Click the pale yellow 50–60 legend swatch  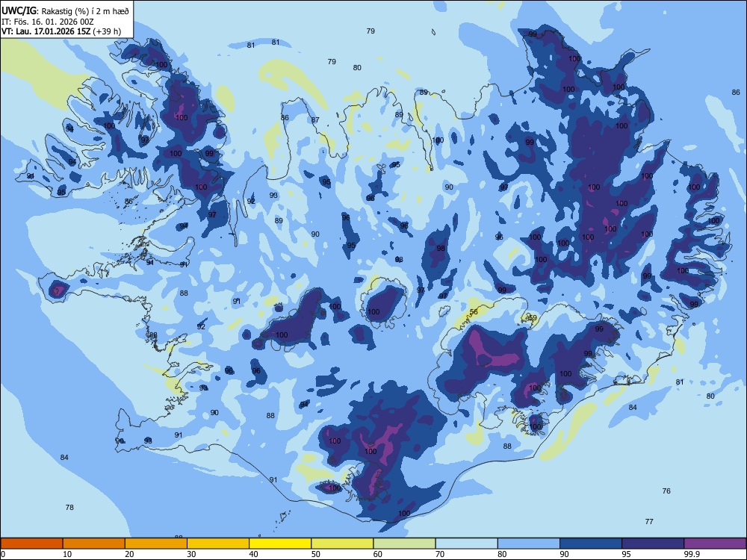[343, 544]
